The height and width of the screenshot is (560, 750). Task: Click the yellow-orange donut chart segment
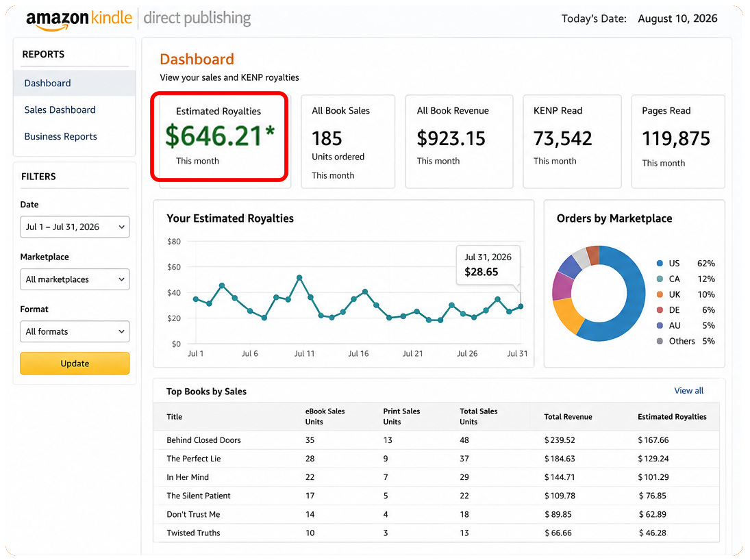click(568, 315)
